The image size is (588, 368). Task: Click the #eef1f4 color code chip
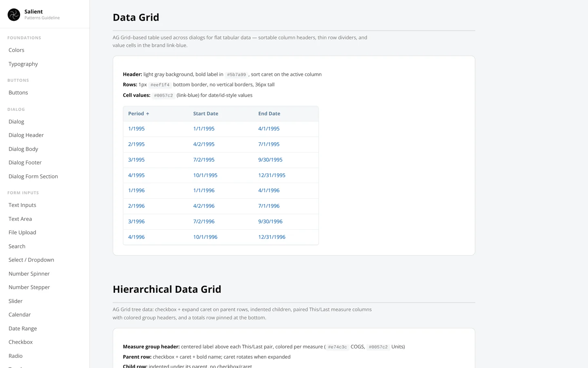160,85
